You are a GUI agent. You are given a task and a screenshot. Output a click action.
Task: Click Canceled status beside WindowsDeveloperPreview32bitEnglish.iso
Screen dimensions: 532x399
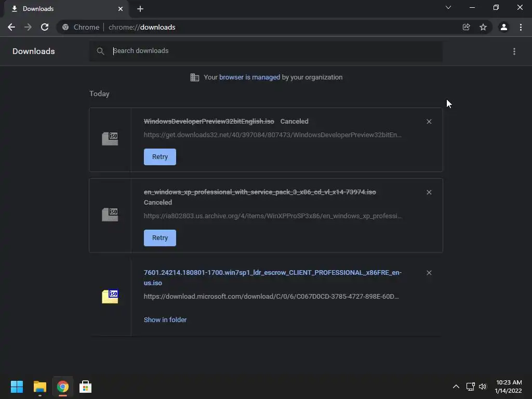[294, 122]
